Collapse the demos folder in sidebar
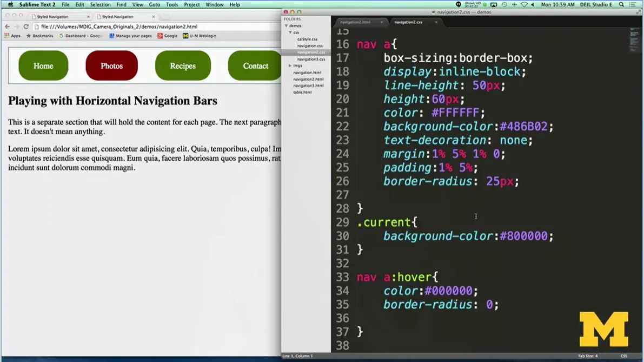This screenshot has height=362, width=644. pyautogui.click(x=287, y=26)
